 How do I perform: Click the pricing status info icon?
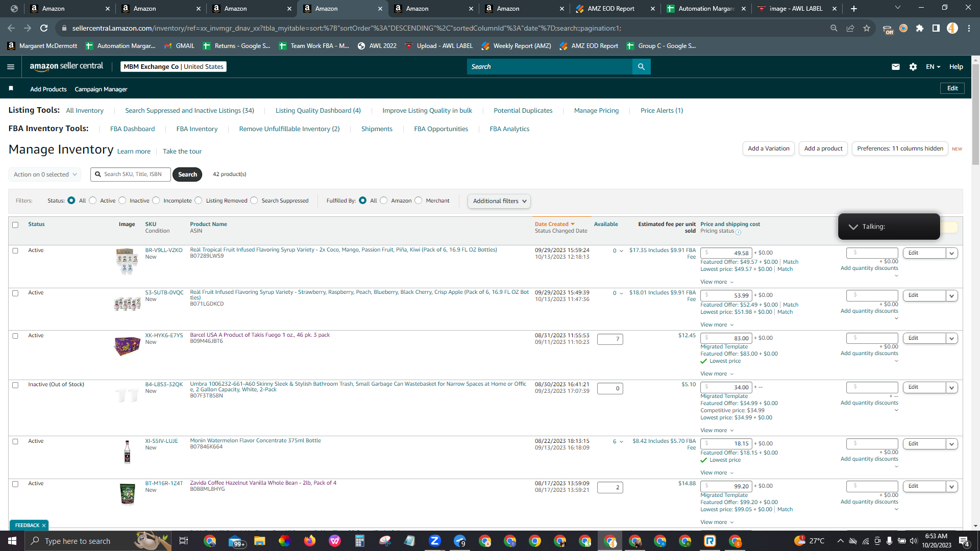[739, 232]
